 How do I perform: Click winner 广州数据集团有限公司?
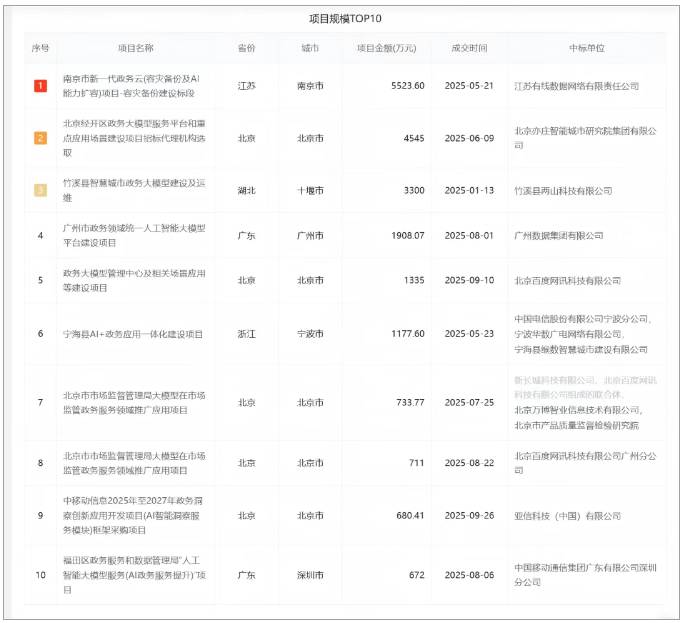tap(559, 236)
